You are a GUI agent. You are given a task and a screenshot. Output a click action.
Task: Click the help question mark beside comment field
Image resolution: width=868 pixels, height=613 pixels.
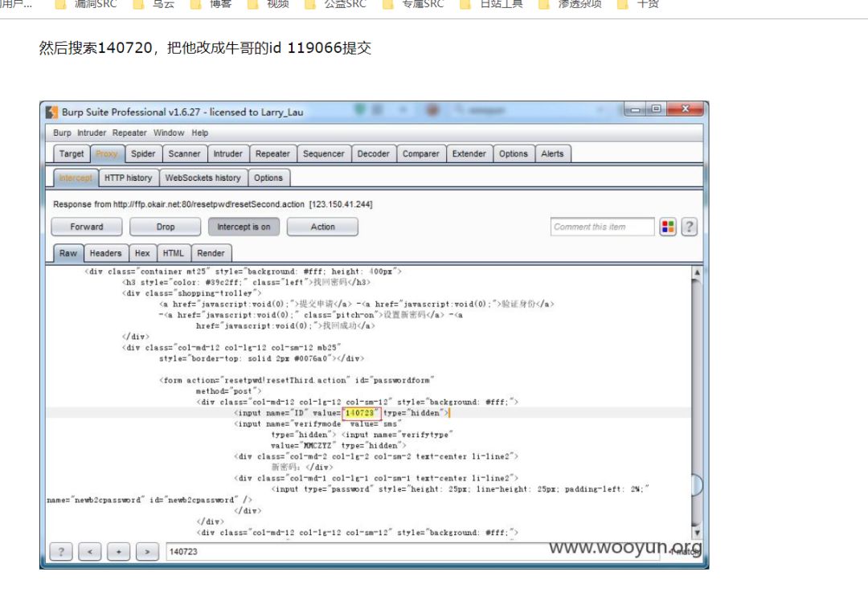point(690,227)
